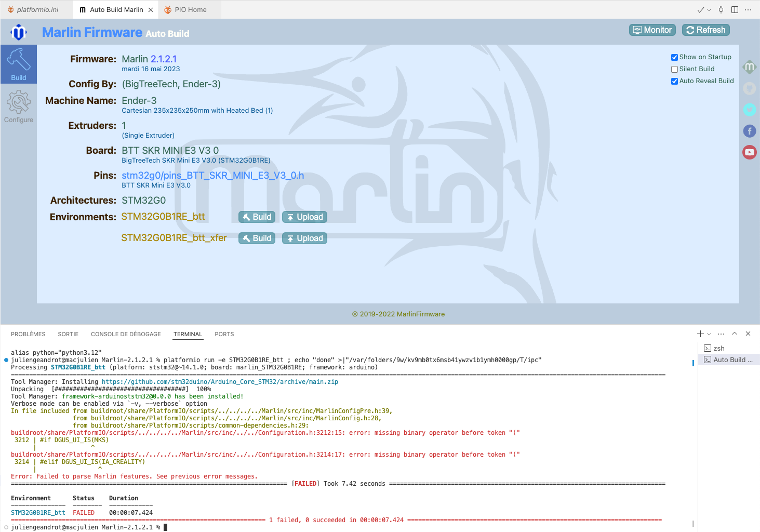760x532 pixels.
Task: Open the YouTube icon link
Action: (x=749, y=152)
